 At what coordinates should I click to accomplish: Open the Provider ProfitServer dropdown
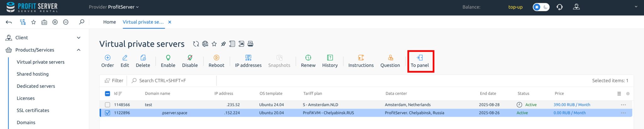[x=114, y=7]
